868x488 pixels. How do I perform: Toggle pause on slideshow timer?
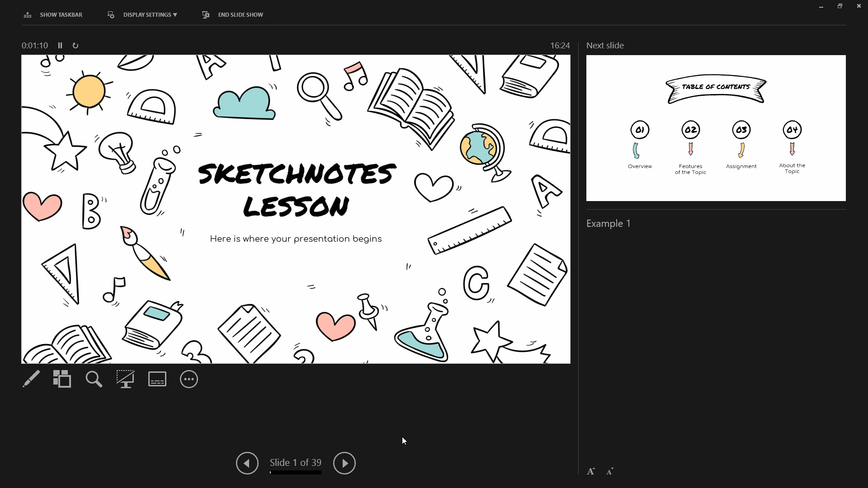tap(60, 45)
